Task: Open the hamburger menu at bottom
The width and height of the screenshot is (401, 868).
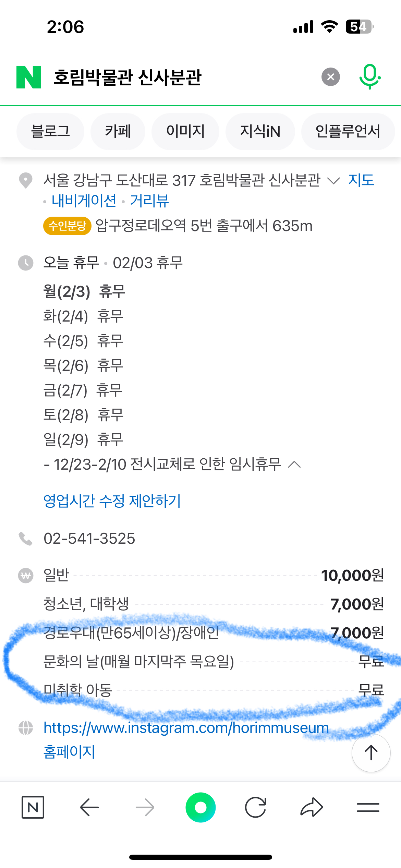Action: [x=368, y=807]
